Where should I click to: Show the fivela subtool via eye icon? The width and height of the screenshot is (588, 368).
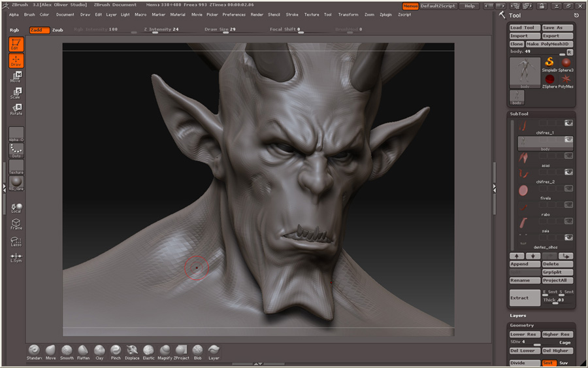coord(569,188)
